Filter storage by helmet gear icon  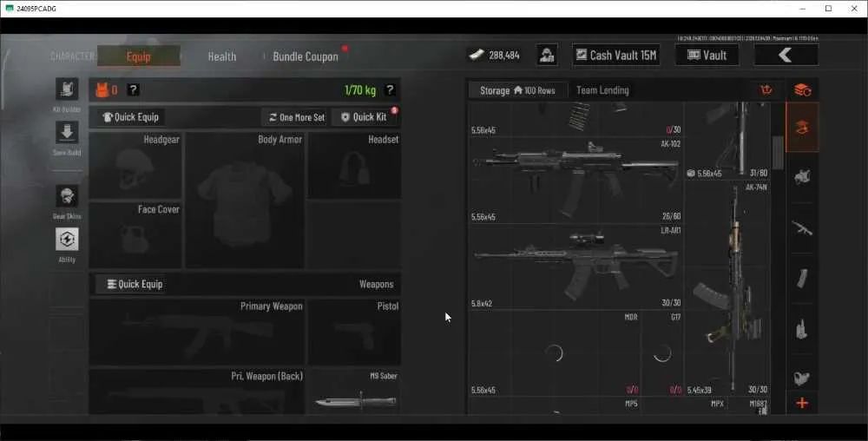802,177
